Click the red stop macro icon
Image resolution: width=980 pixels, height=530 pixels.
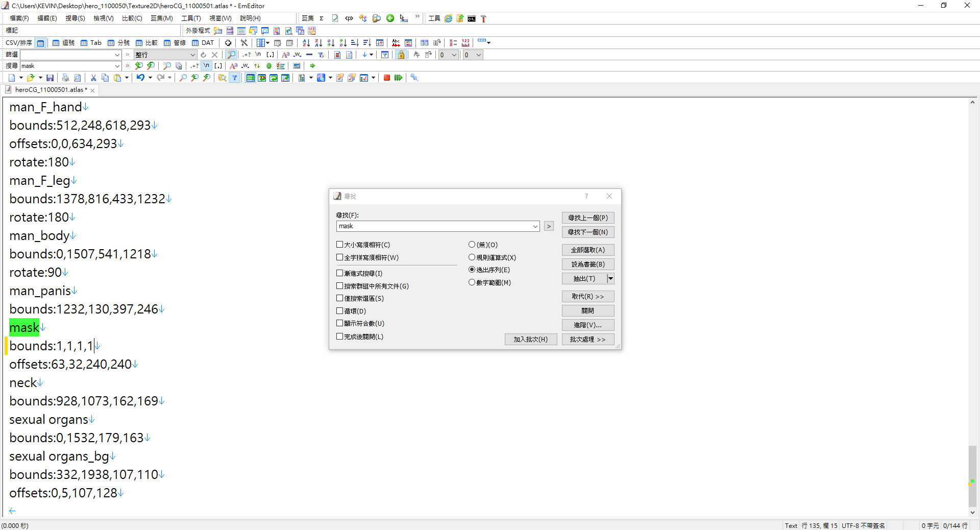(387, 78)
